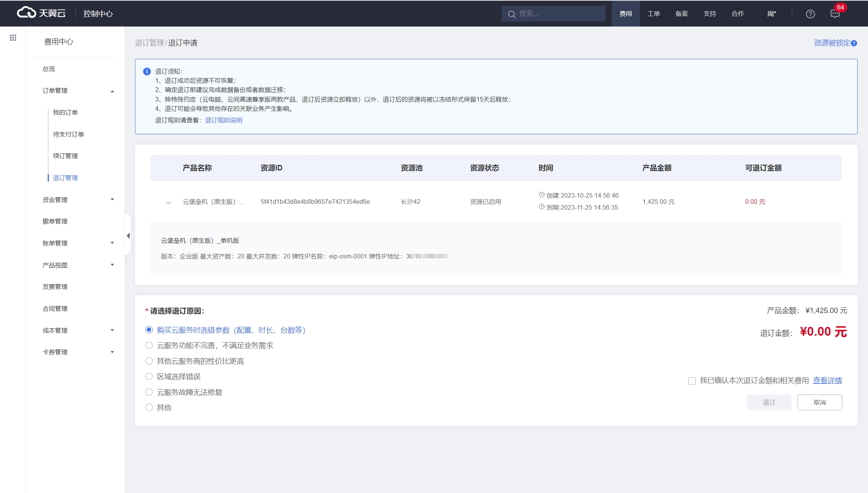
Task: Click the 取消 button
Action: 820,402
